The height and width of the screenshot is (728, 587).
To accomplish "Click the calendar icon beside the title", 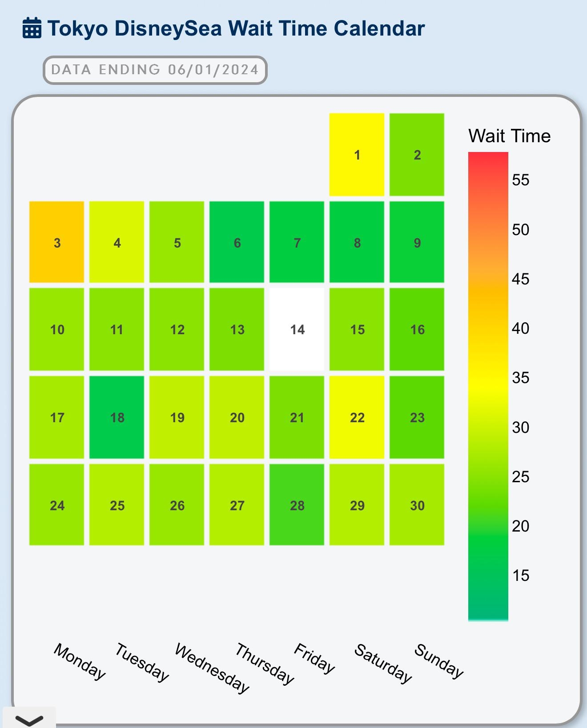I will click(32, 28).
